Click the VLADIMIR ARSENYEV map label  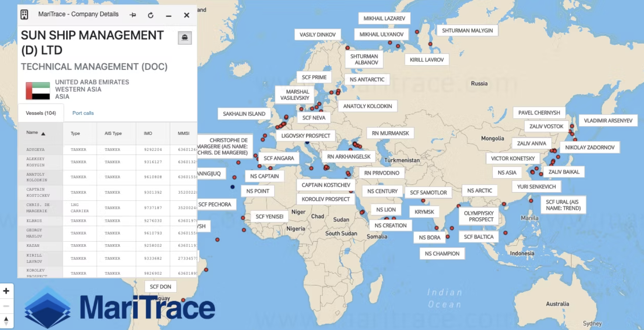click(x=608, y=121)
